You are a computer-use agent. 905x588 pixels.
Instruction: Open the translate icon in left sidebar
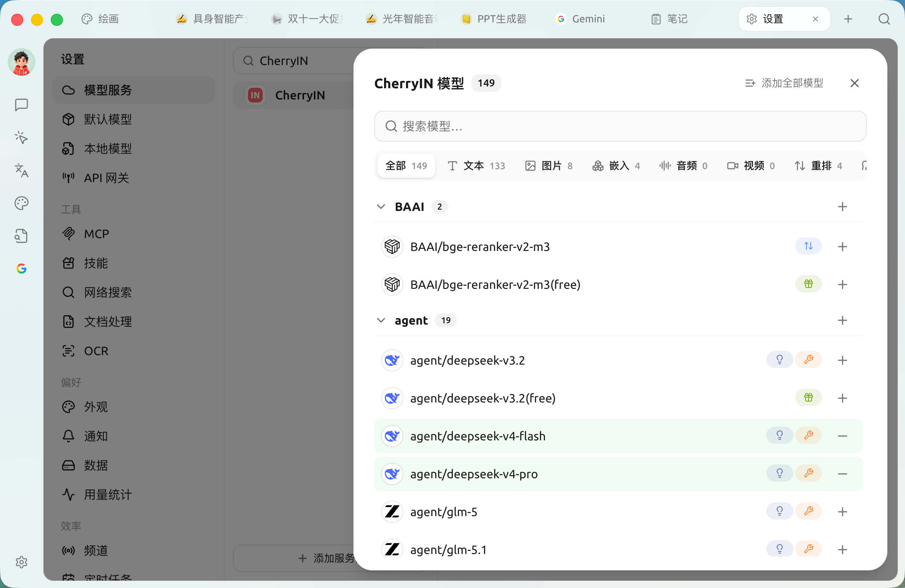(x=22, y=170)
